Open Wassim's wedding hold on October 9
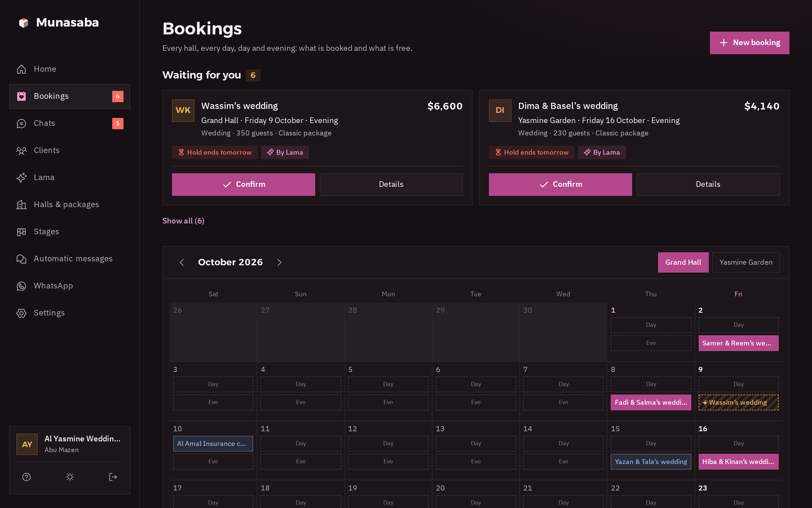Image resolution: width=812 pixels, height=508 pixels. pos(738,402)
